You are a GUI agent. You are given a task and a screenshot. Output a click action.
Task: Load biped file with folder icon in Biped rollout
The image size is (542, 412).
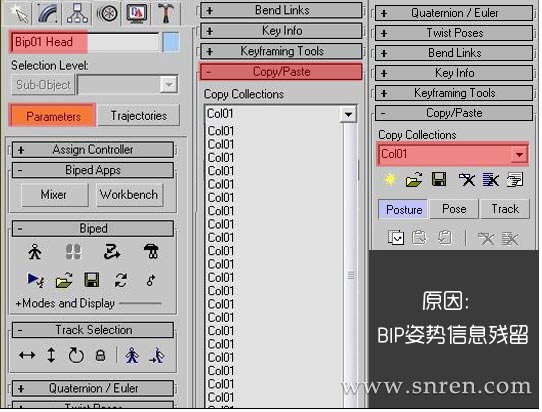click(x=64, y=280)
